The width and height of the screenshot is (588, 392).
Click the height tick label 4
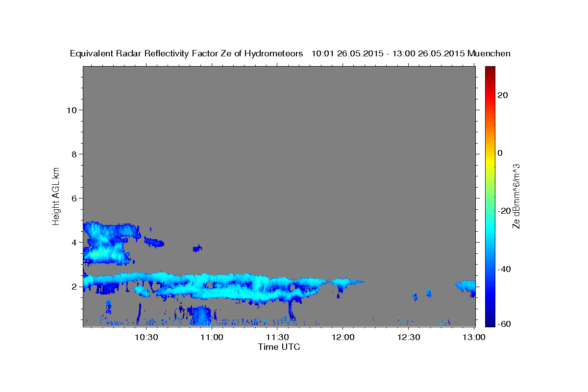click(74, 242)
